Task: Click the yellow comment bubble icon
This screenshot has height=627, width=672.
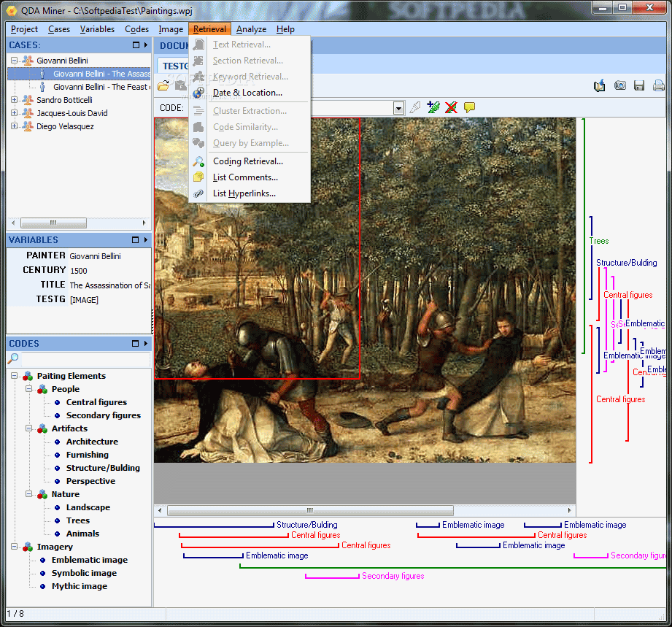Action: tap(469, 107)
